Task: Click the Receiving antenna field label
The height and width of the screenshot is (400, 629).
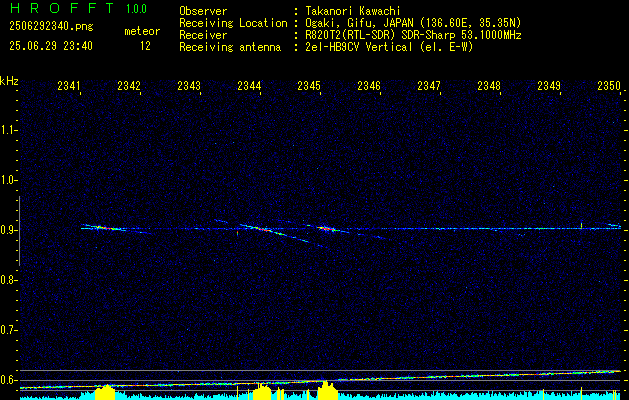Action: (230, 47)
